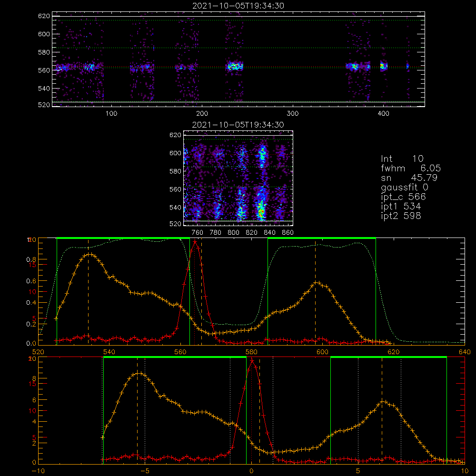This screenshot has height=476, width=476.
Task: Click the brightest vertical streak near 830 in middle image
Action: (261, 209)
